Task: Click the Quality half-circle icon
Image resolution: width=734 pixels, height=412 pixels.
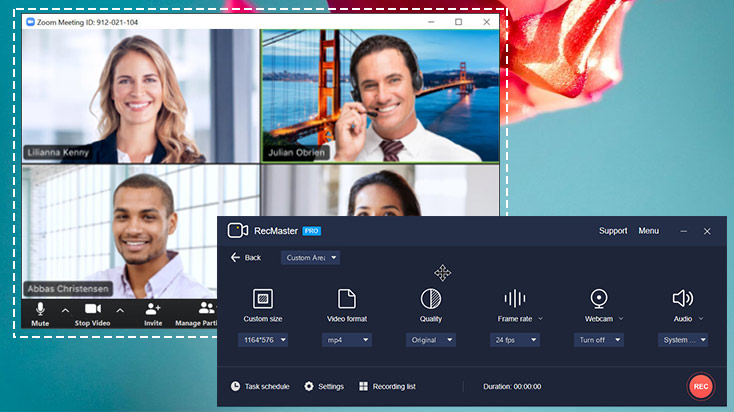Action: (431, 299)
